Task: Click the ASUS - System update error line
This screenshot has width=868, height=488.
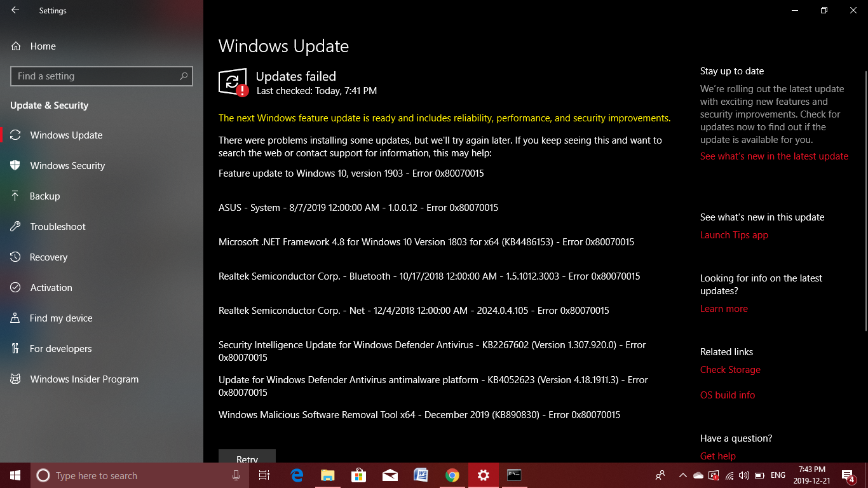Action: (358, 208)
